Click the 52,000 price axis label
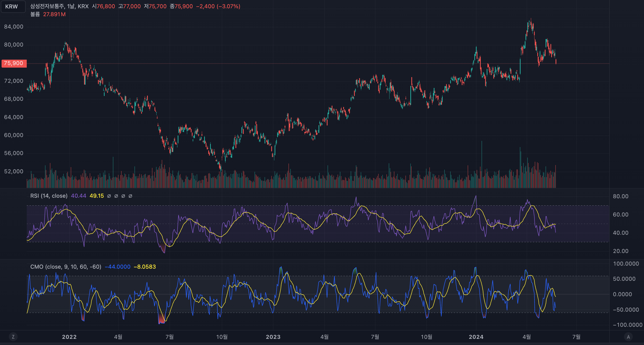The width and height of the screenshot is (644, 345). click(14, 171)
